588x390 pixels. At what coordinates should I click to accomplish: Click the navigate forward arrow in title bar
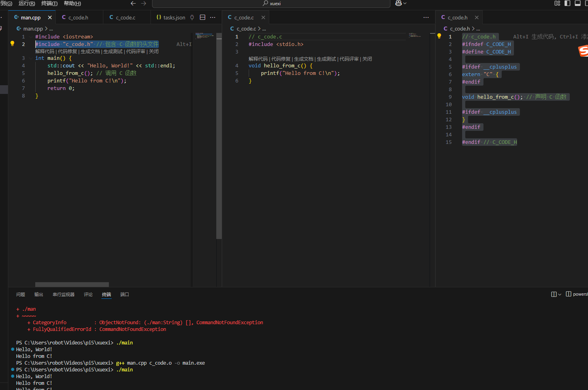(x=144, y=3)
